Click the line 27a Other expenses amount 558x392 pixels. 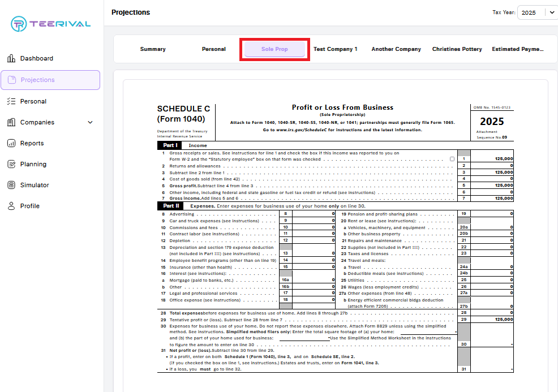pyautogui.click(x=492, y=293)
